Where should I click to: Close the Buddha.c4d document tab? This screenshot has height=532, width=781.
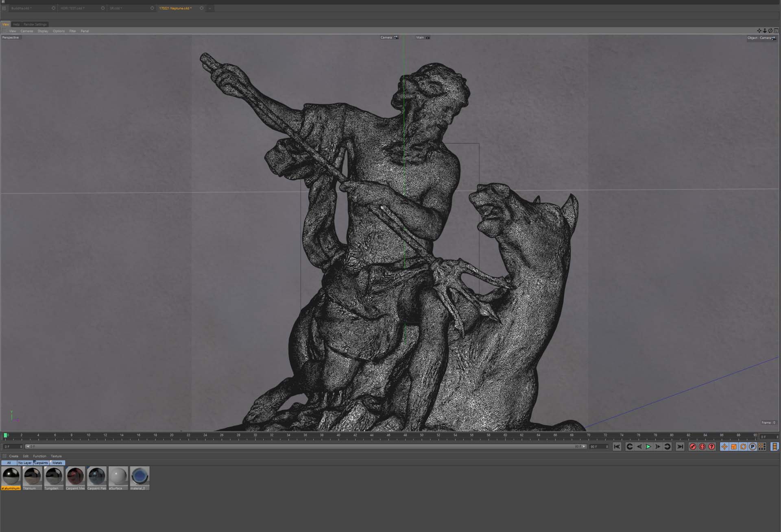(53, 8)
